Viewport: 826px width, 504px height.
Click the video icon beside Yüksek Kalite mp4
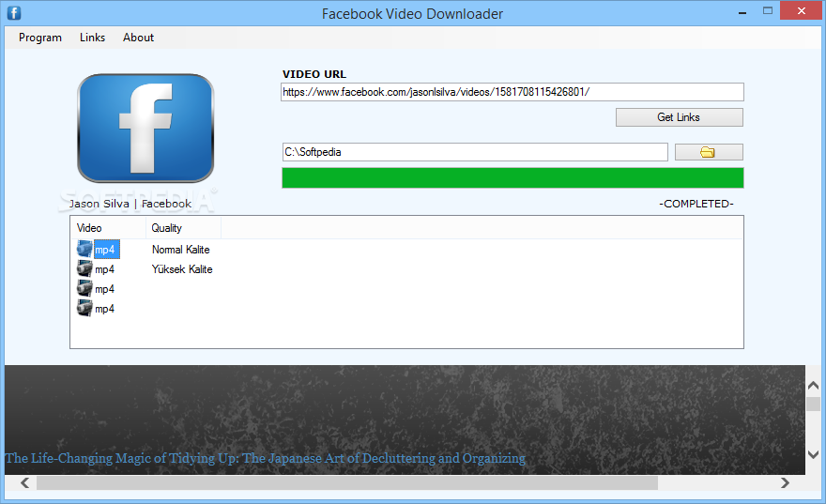84,268
